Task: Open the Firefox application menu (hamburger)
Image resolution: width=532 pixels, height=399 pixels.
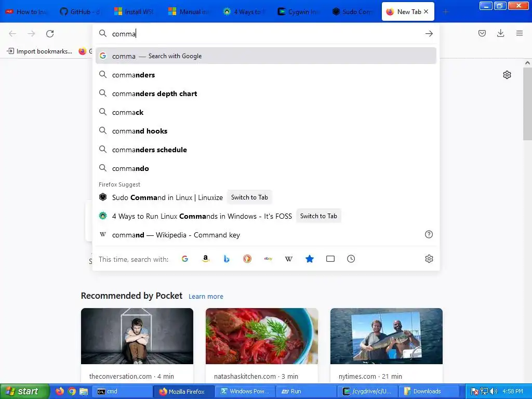Action: point(520,33)
